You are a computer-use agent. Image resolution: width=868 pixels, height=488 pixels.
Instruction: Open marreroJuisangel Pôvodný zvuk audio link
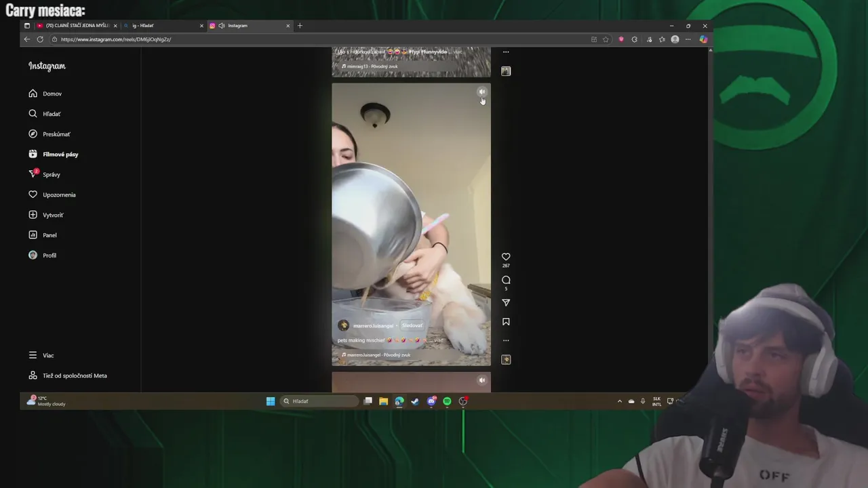point(378,354)
